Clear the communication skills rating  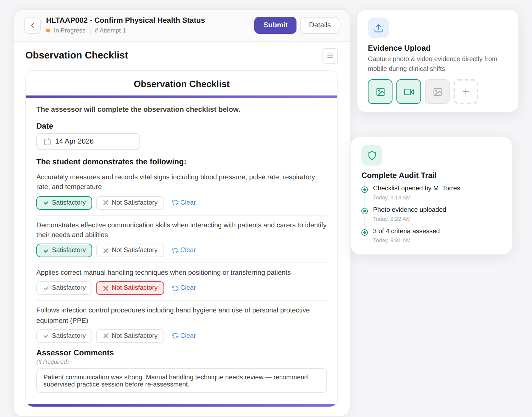[184, 250]
